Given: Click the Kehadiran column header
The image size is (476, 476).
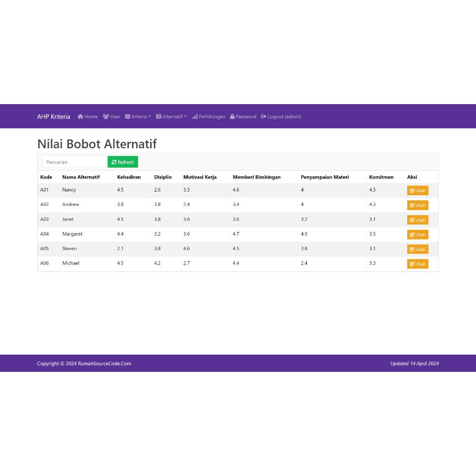Looking at the screenshot, I should [129, 177].
